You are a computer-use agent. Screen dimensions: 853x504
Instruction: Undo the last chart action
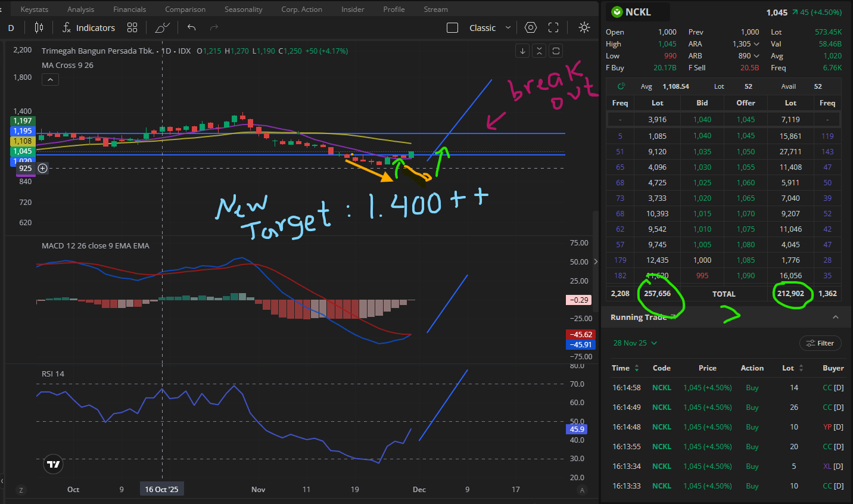pyautogui.click(x=191, y=27)
